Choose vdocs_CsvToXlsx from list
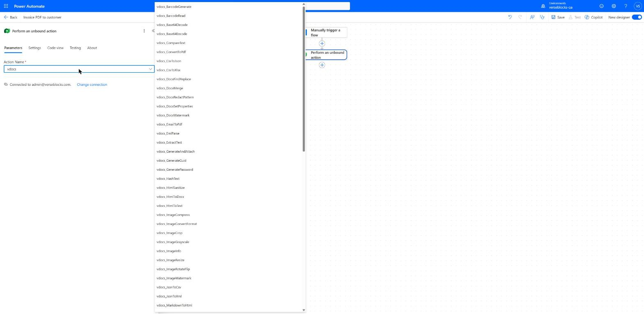The width and height of the screenshot is (644, 314). 228,70
